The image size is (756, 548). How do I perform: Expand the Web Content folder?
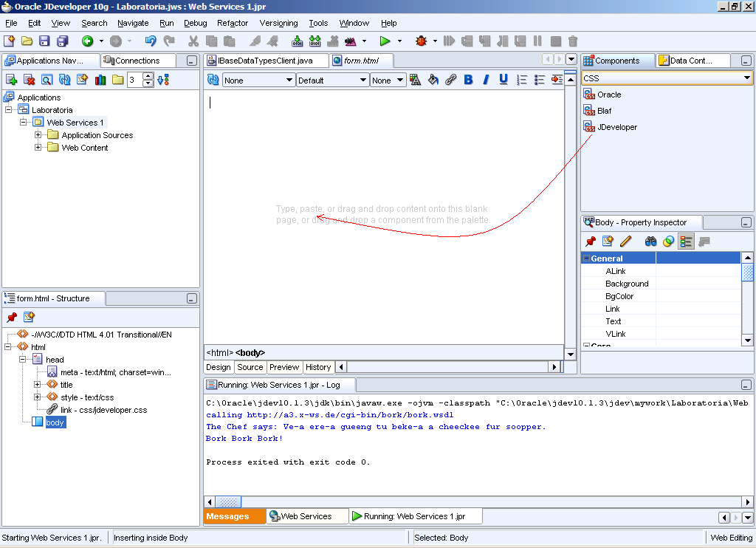(38, 147)
